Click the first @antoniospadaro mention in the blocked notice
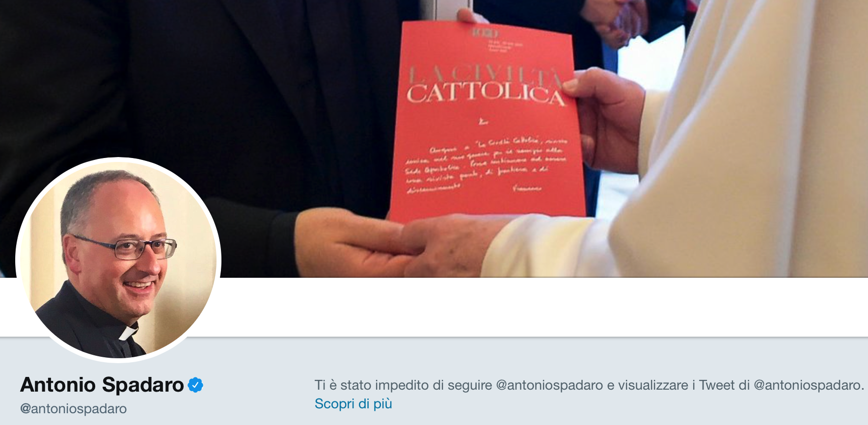Viewport: 868px width, 425px height. coord(549,385)
